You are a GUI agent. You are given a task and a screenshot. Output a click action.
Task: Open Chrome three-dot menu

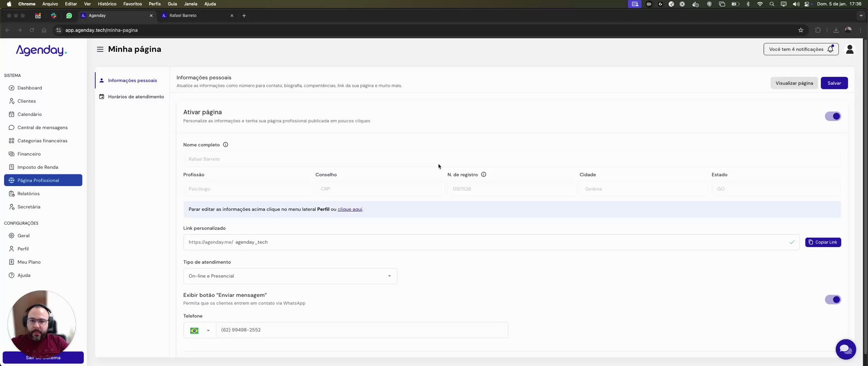tap(861, 30)
